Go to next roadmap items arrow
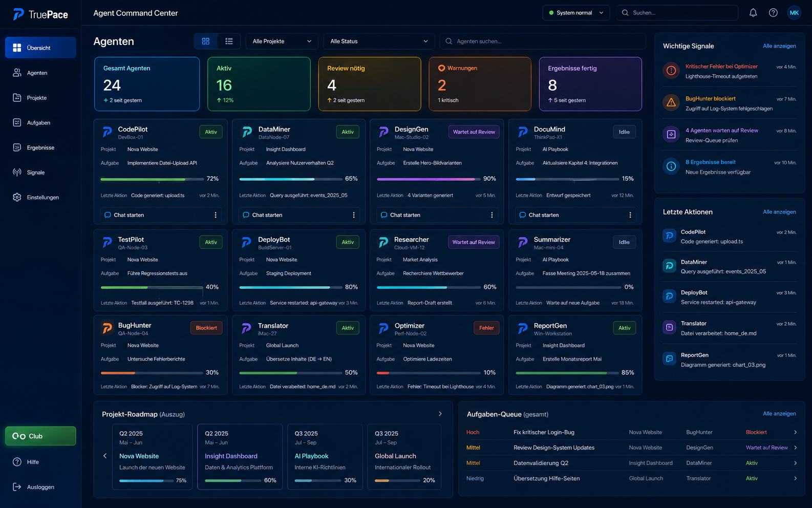Screen dimensions: 812x508 coord(440,414)
